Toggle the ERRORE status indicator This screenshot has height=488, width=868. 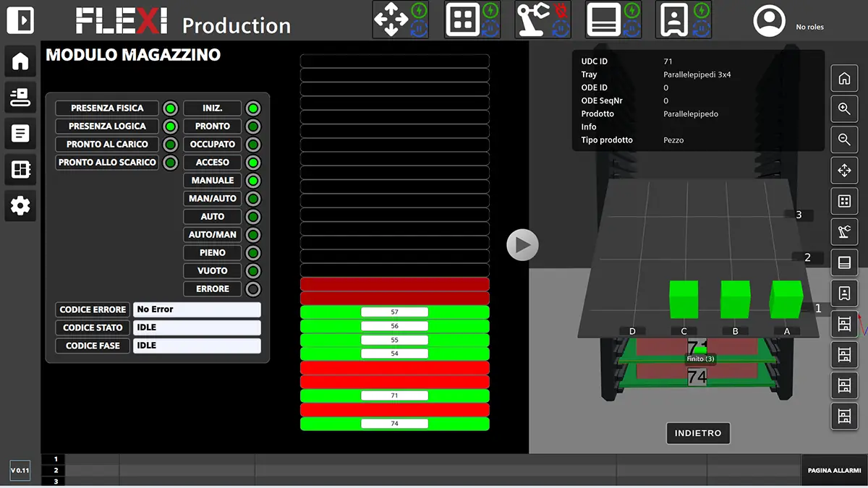252,289
